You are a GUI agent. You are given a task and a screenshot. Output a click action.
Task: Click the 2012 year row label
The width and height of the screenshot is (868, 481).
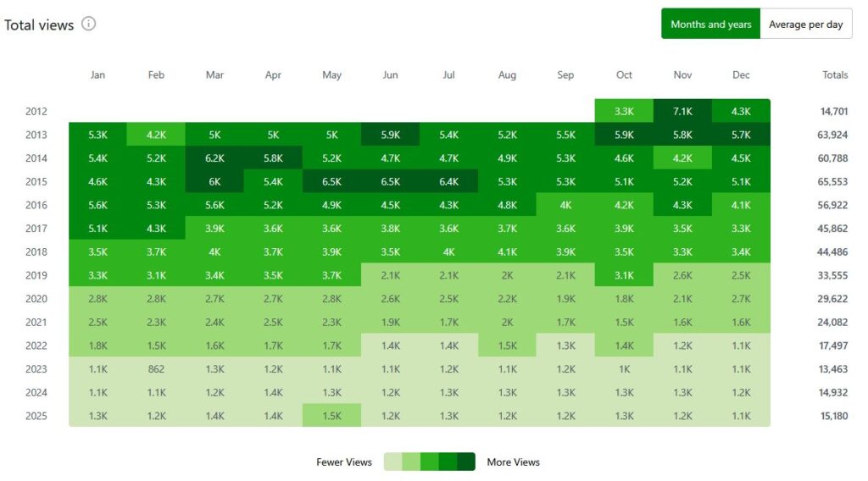point(36,111)
